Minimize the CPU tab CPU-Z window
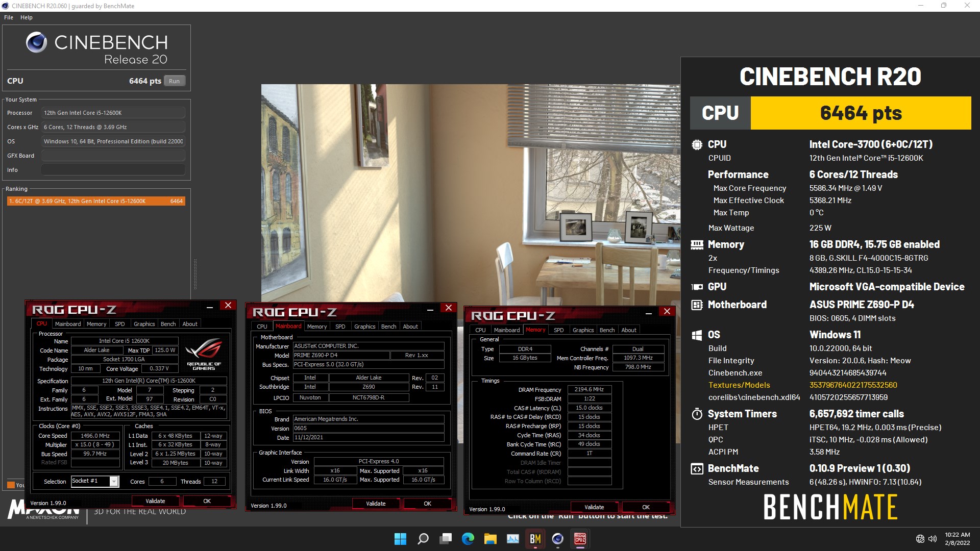This screenshot has height=551, width=980. (210, 306)
